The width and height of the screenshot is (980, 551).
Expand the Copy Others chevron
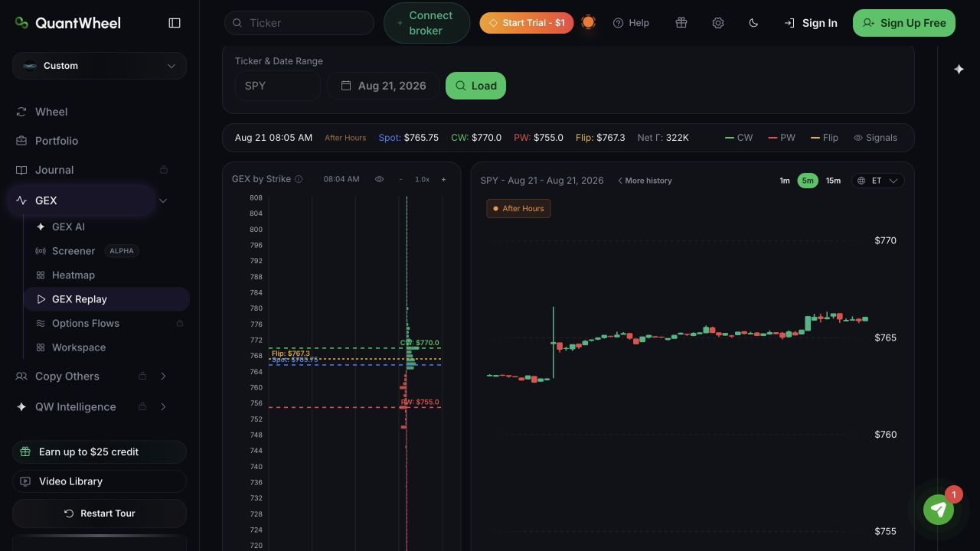pos(163,376)
